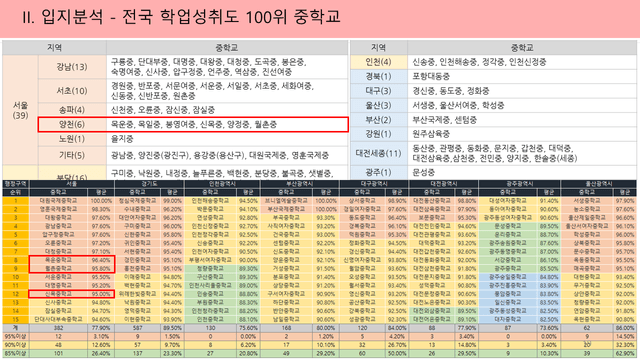Select the 기타(5) region cell
Screen dimensions: 640x360
tap(72, 156)
